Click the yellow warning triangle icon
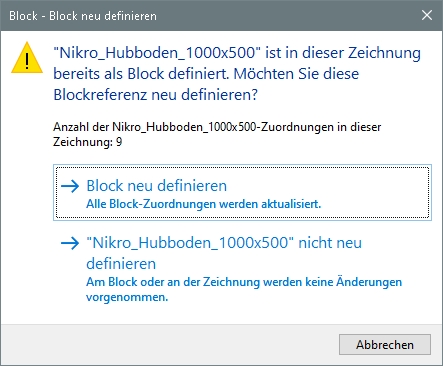443x366 pixels. click(x=27, y=58)
